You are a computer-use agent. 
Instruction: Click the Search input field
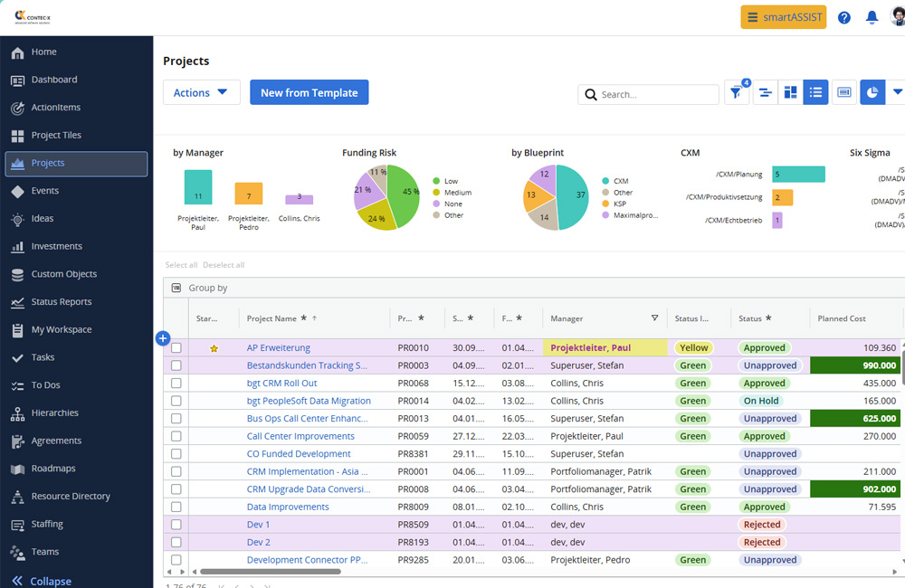click(648, 94)
